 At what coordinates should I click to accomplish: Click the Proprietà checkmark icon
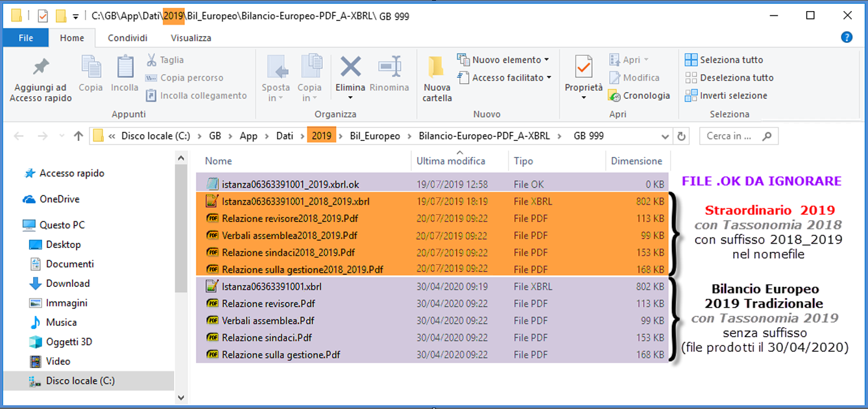(583, 67)
